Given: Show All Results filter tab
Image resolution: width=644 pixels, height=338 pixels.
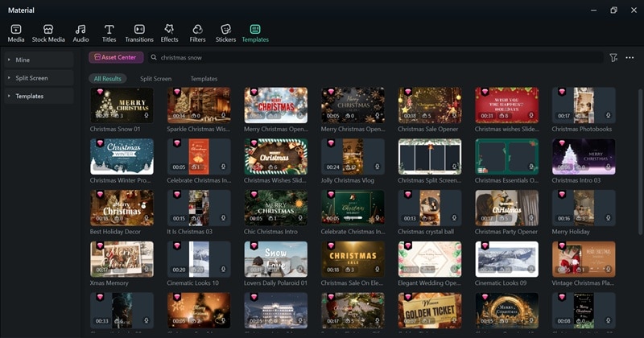Looking at the screenshot, I should tap(108, 78).
